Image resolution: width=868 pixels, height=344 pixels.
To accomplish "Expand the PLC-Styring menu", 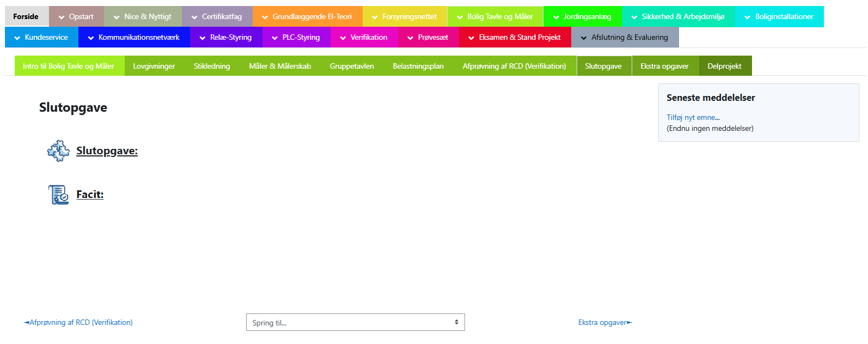I will [296, 38].
